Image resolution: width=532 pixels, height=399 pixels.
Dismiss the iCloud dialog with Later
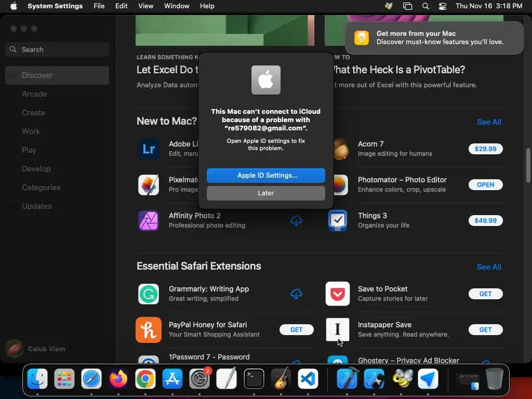coord(265,193)
